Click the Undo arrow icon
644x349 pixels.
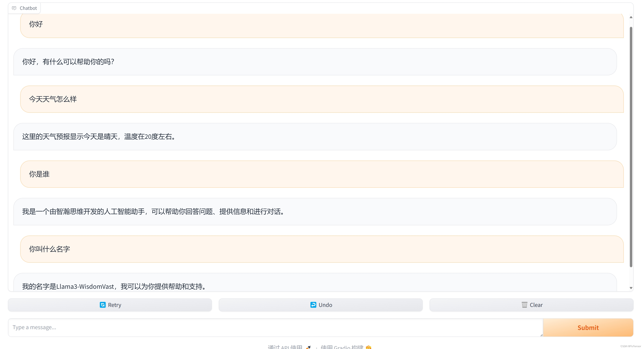(x=313, y=305)
